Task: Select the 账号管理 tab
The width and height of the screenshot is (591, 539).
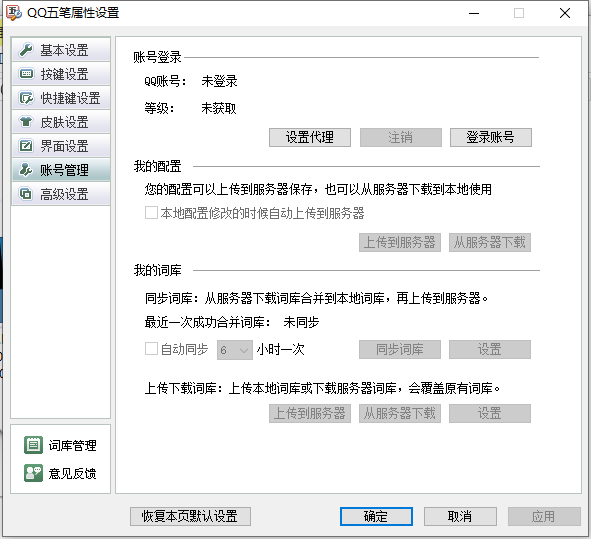Action: tap(61, 170)
